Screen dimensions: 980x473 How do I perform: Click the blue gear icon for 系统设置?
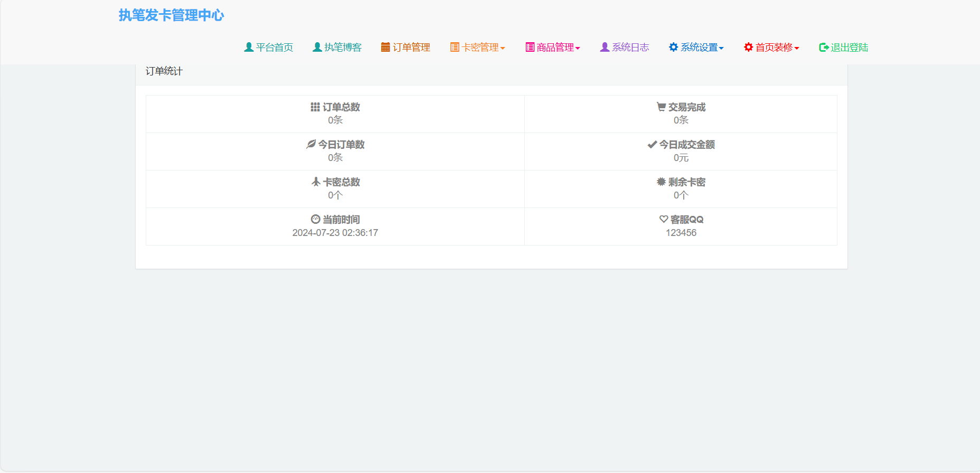[x=673, y=47]
